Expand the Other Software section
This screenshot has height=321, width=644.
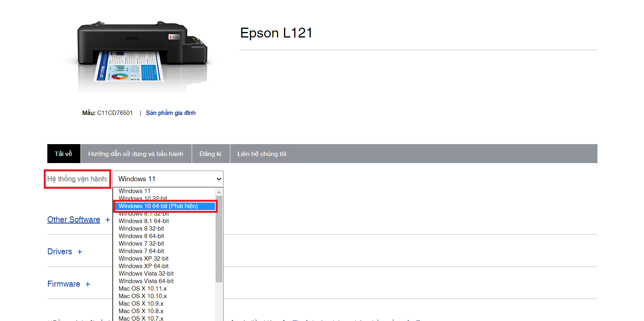pyautogui.click(x=74, y=220)
